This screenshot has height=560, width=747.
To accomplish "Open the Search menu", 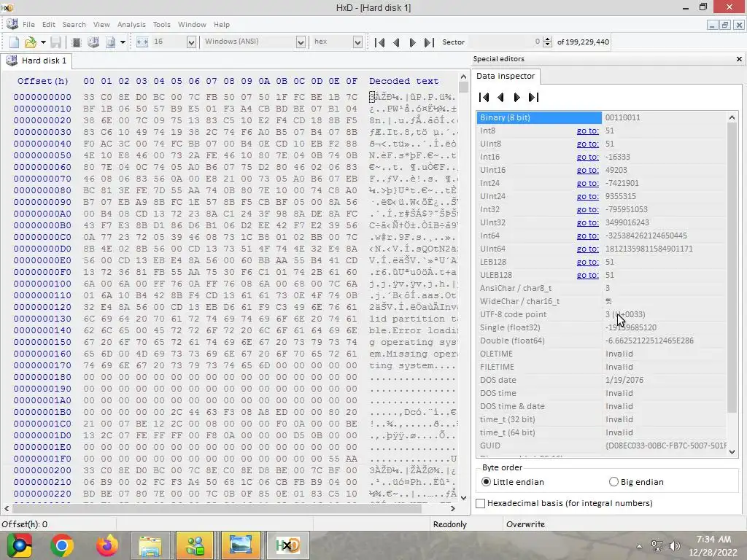I will pos(74,24).
